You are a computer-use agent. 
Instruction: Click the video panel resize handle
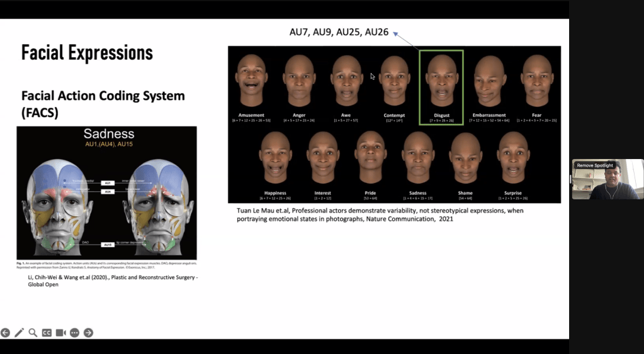click(570, 179)
